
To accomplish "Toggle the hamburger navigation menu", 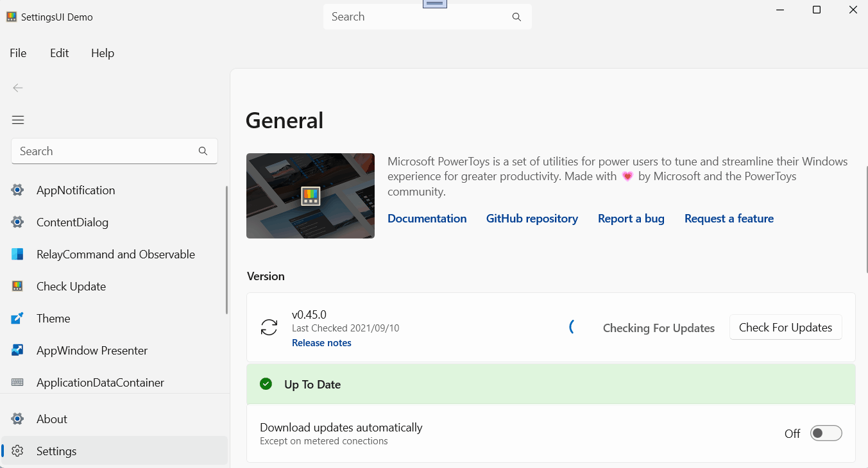I will (18, 120).
